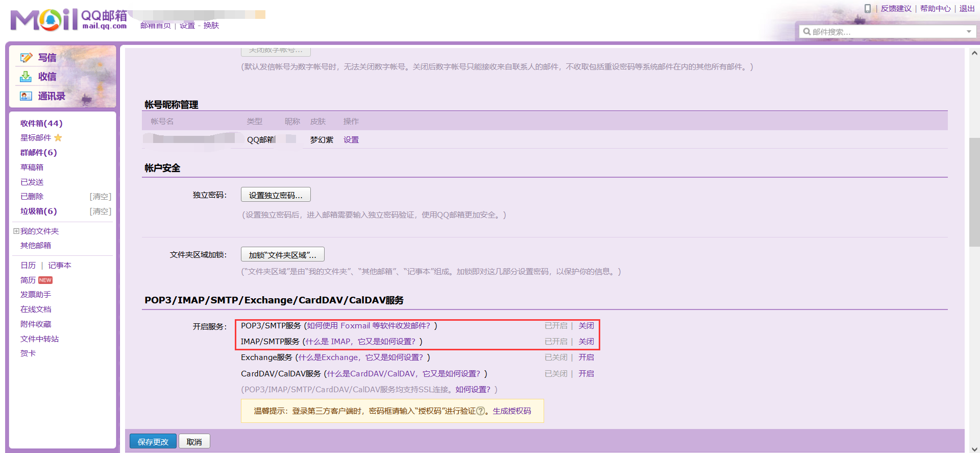980x453 pixels.
Task: Click 清空 next to 垃圾箱
Action: (x=100, y=211)
